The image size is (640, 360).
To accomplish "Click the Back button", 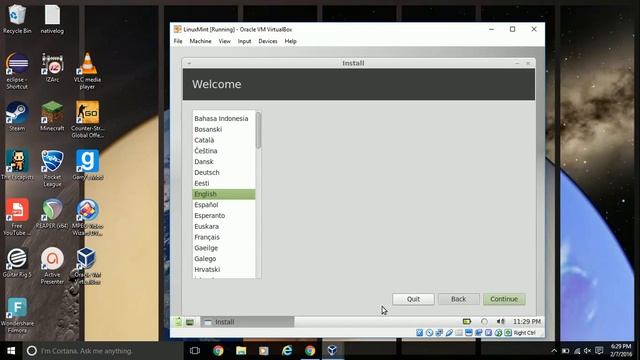I will click(x=458, y=299).
